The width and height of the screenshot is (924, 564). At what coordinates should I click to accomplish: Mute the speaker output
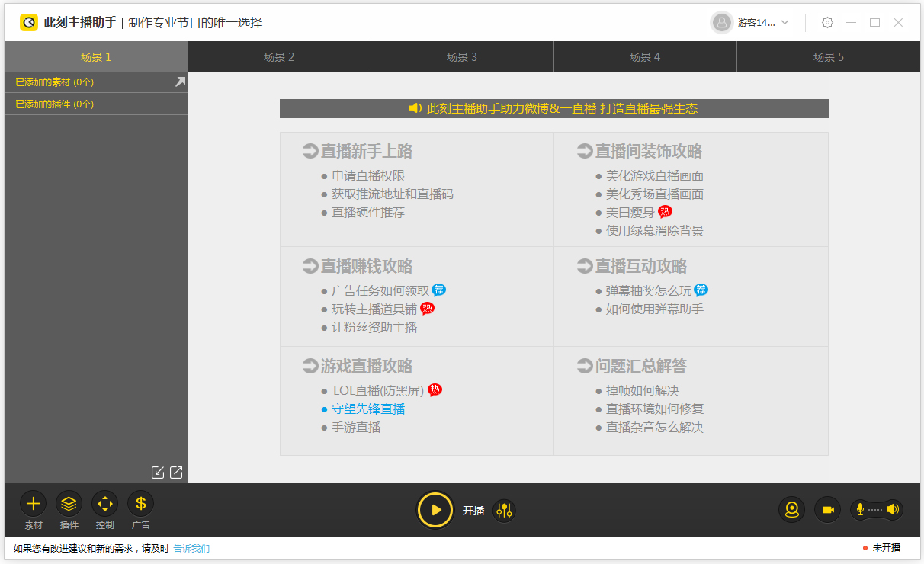894,509
